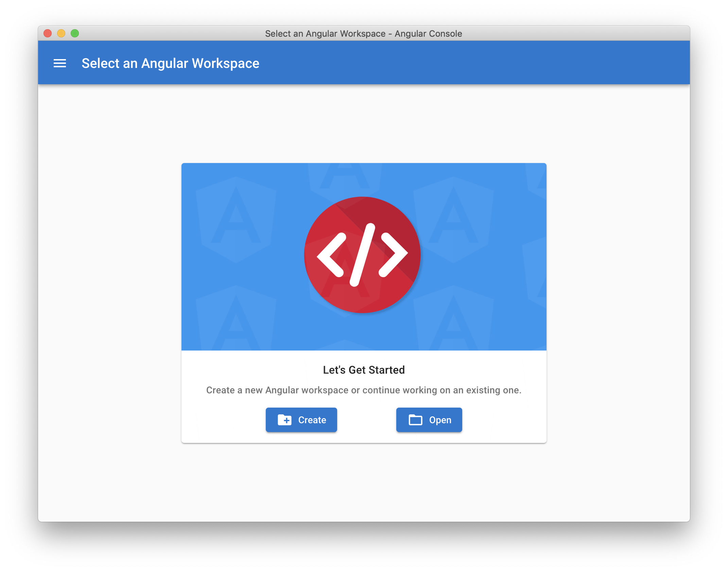Click the Let's Get Started heading
Image resolution: width=728 pixels, height=572 pixels.
(364, 370)
